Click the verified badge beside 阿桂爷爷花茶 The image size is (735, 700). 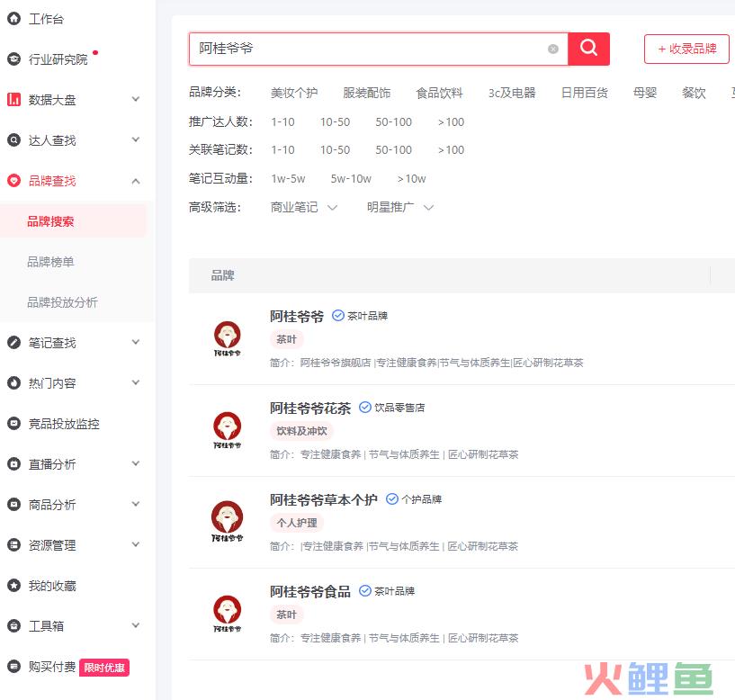point(365,408)
